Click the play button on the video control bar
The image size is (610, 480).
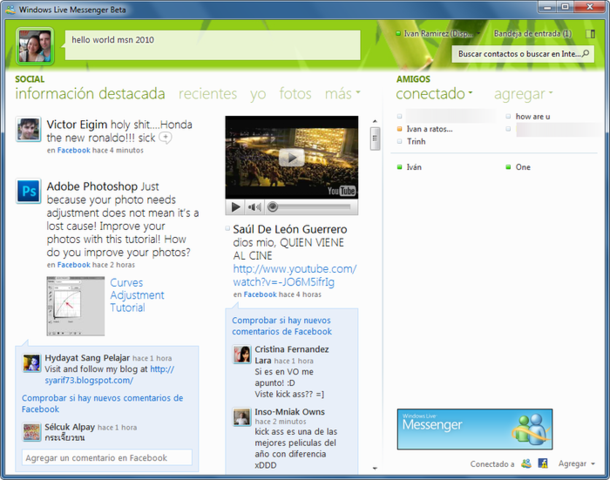[235, 207]
